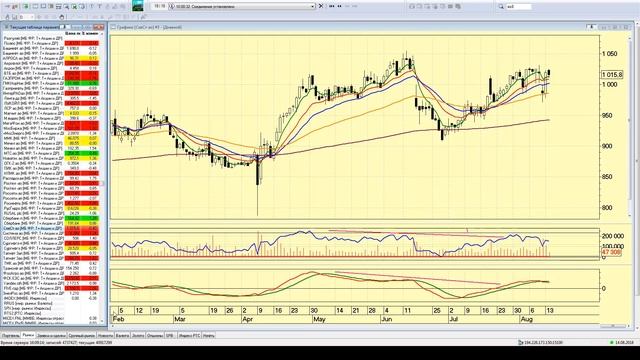Click the current price label 1 015.8 on the chart
640x360 pixels.
click(612, 75)
